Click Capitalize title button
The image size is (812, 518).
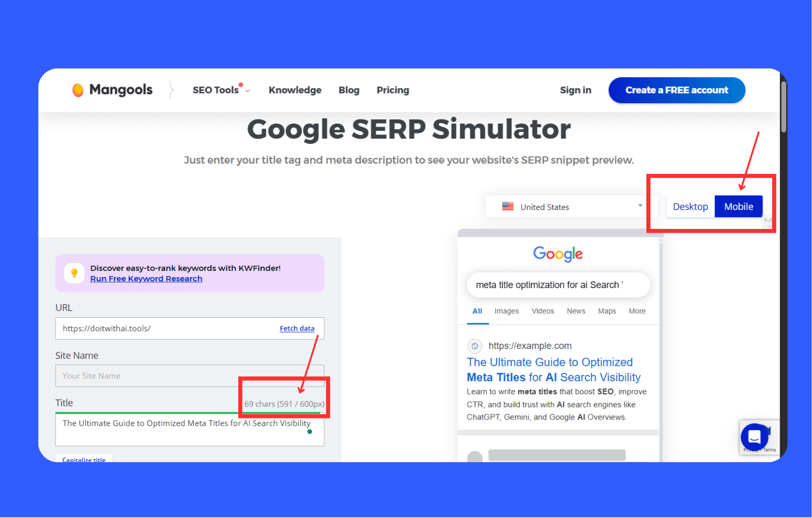pos(84,459)
